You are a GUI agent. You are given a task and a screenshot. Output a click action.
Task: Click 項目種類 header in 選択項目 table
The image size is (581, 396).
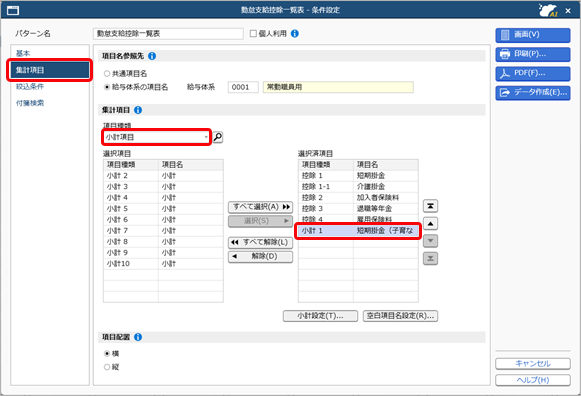[131, 165]
